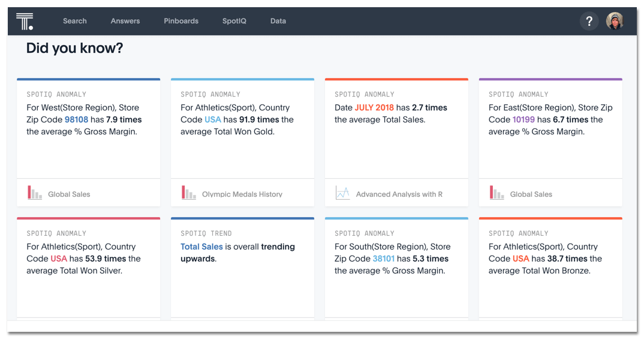Open the Advanced Analysis with R source

pyautogui.click(x=399, y=194)
